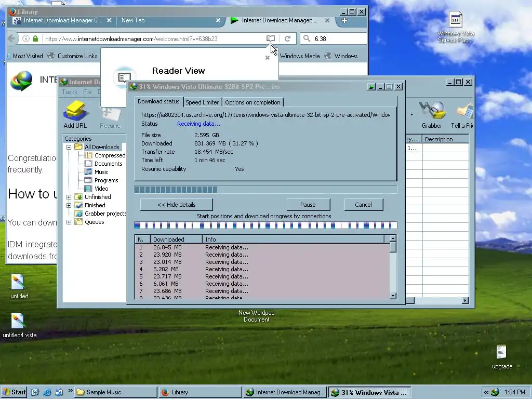This screenshot has height=399, width=532.
Task: Expand the Unfinished tree node
Action: pos(69,197)
